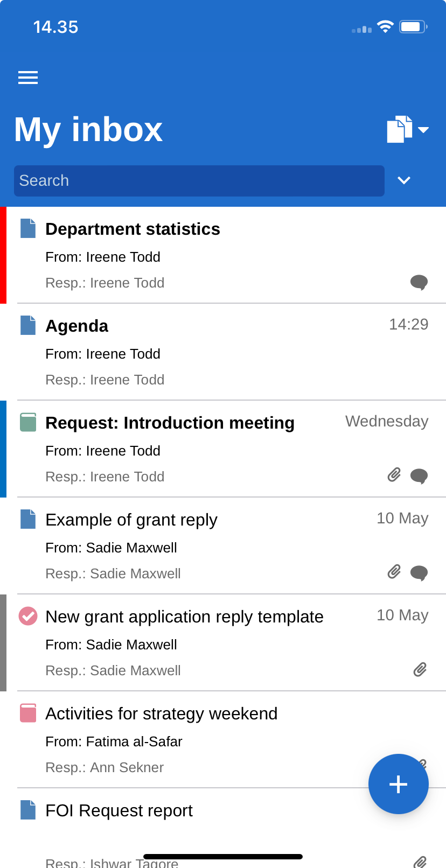
Task: Tap paperclip on New grant application reply template
Action: 420,669
